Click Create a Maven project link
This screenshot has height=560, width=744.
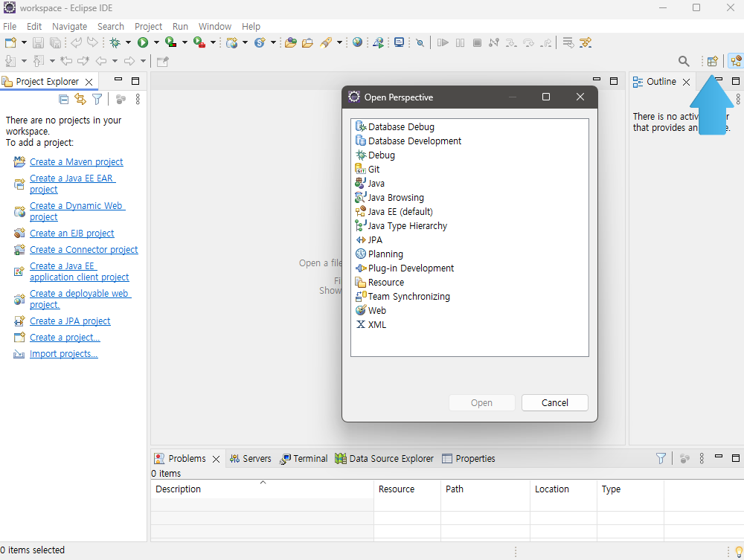click(77, 161)
